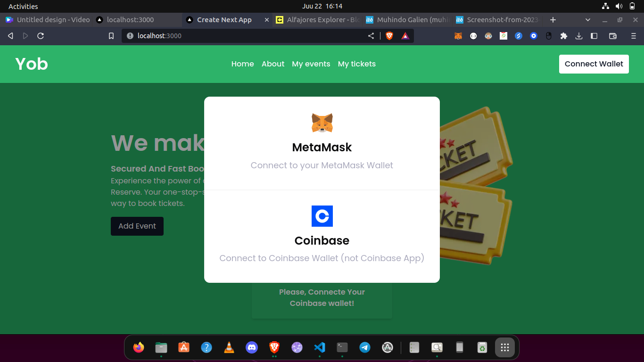The image size is (644, 362).
Task: Open the share icon in the address bar
Action: pyautogui.click(x=371, y=36)
